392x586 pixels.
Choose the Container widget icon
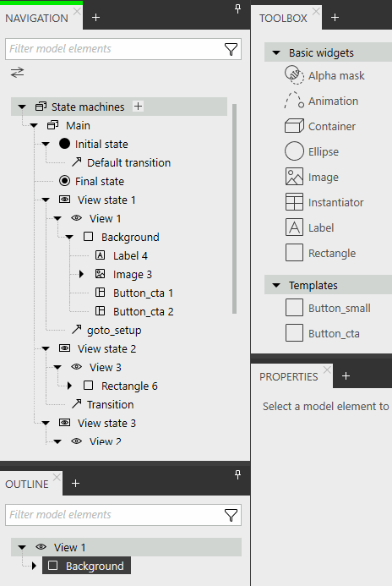pyautogui.click(x=294, y=126)
